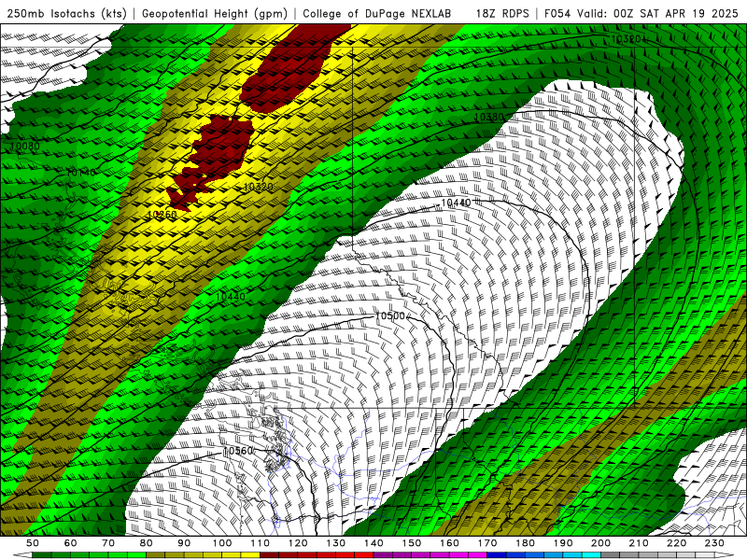Click the 10500 height contour label
747x560 pixels.
pos(389,315)
